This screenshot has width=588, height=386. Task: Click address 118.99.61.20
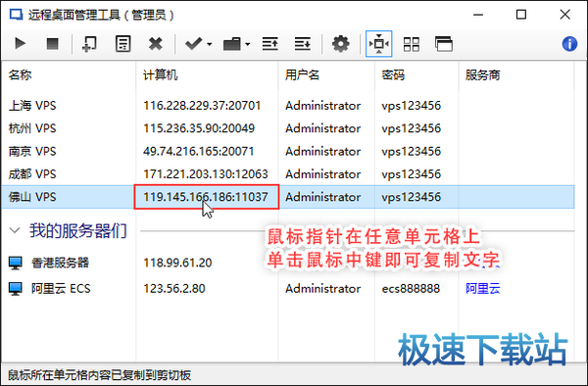[x=177, y=263]
